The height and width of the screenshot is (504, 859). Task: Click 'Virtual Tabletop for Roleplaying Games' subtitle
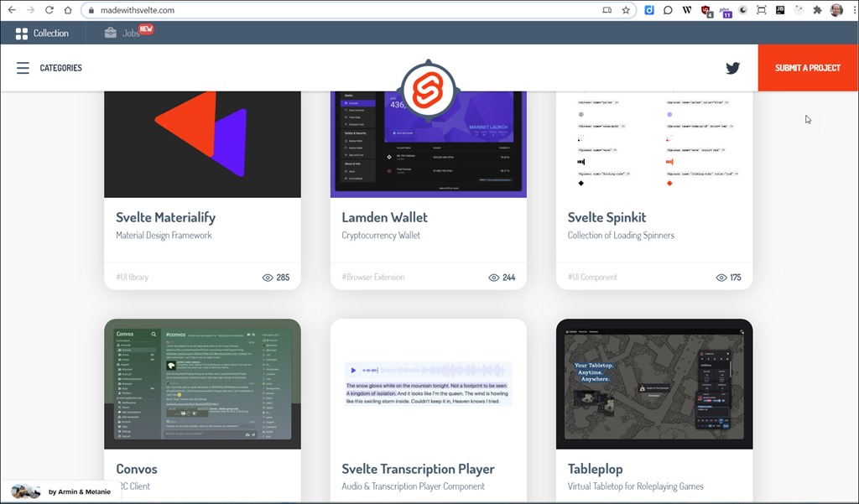tap(636, 486)
